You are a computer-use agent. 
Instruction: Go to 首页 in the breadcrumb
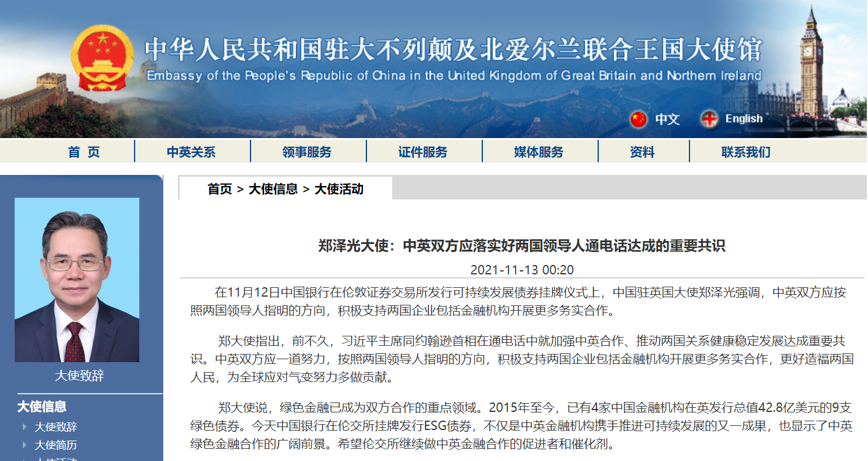[219, 189]
